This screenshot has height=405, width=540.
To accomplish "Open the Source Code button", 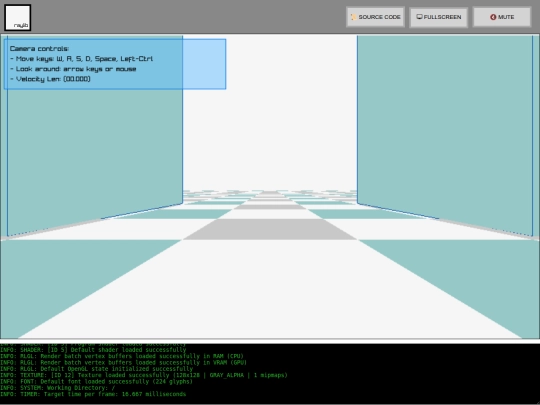I will pos(375,17).
